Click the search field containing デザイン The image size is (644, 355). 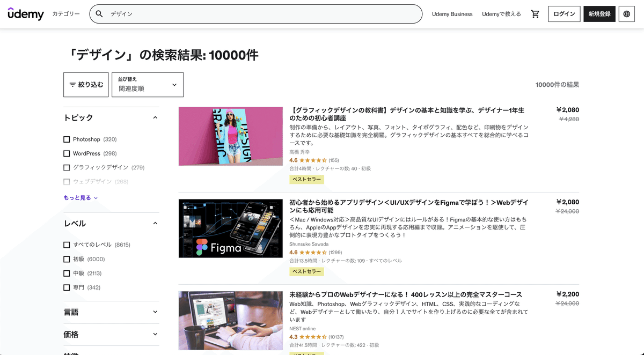tap(255, 14)
